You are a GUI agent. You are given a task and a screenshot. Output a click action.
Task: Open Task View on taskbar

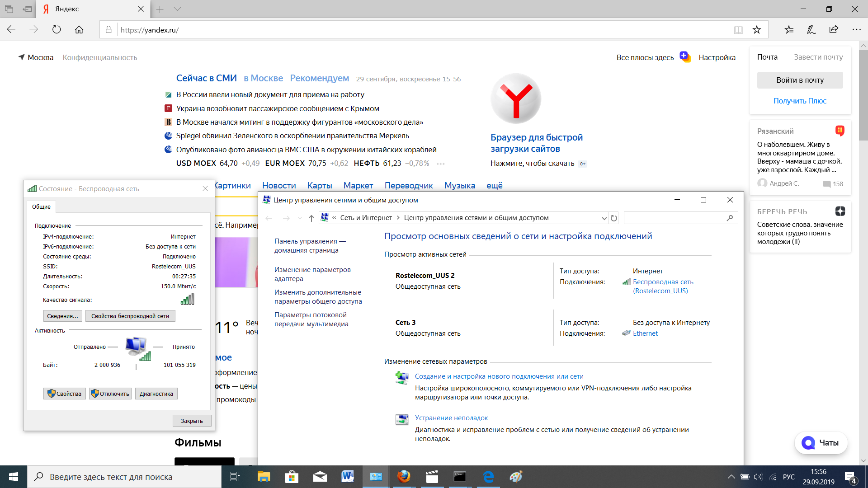point(235,477)
